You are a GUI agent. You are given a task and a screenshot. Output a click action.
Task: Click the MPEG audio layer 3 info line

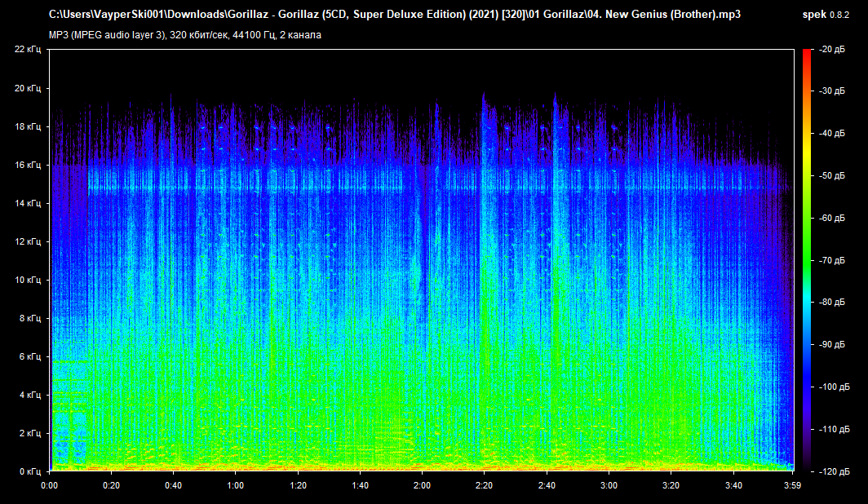[x=185, y=34]
